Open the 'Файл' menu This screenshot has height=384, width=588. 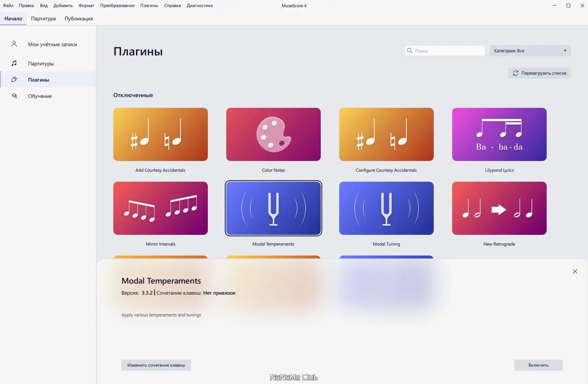[8, 6]
